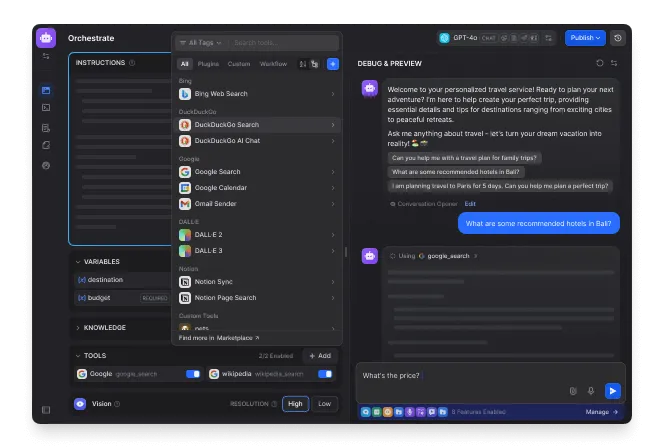
Task: Disable the Google google_search tool toggle
Action: click(x=193, y=374)
